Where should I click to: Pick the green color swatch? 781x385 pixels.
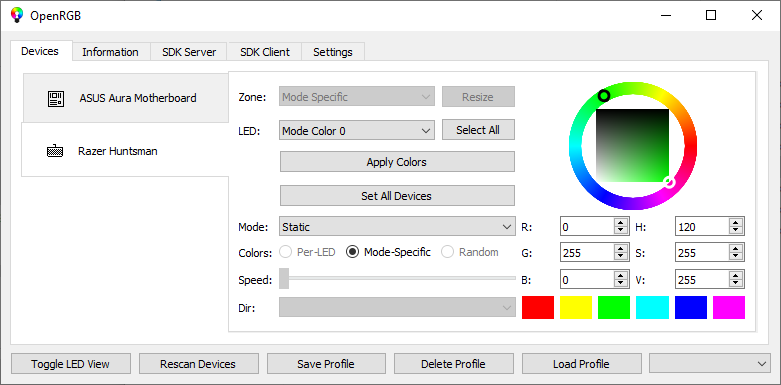click(x=614, y=307)
